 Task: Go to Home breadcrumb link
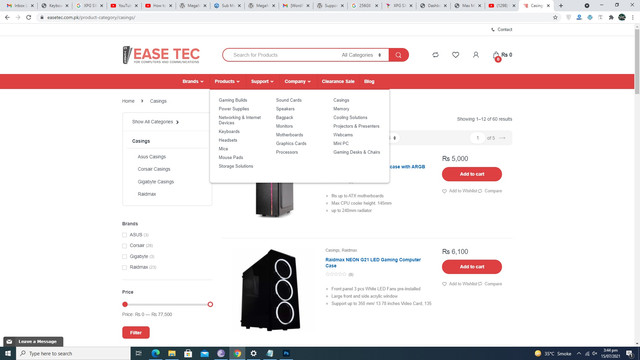pyautogui.click(x=128, y=101)
